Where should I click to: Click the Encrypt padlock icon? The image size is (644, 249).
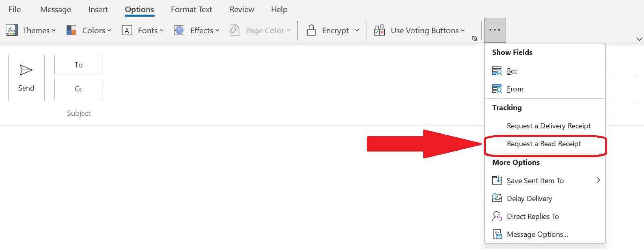[311, 30]
